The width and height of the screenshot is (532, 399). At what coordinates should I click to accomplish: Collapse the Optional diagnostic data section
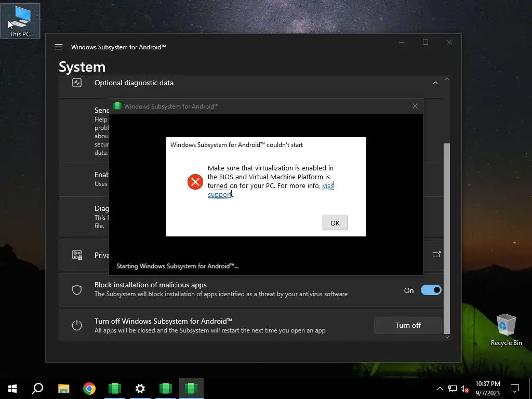coord(435,83)
